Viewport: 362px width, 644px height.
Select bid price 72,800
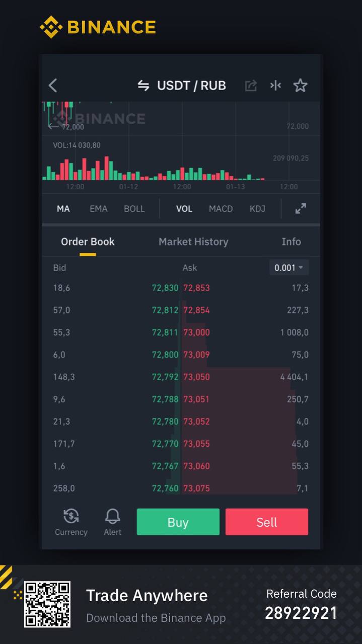pyautogui.click(x=165, y=355)
